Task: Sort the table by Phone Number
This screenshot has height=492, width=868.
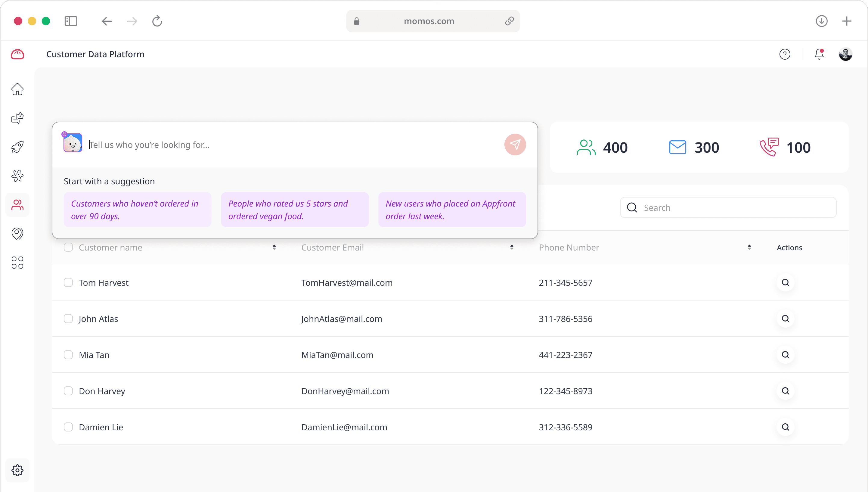Action: click(x=749, y=247)
